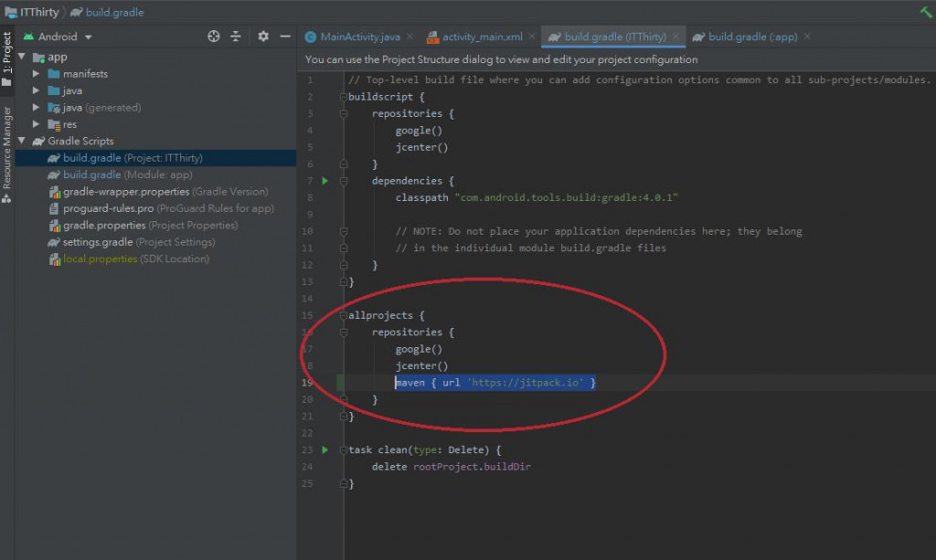
Task: Click the Make Project hammer icon
Action: (925, 12)
